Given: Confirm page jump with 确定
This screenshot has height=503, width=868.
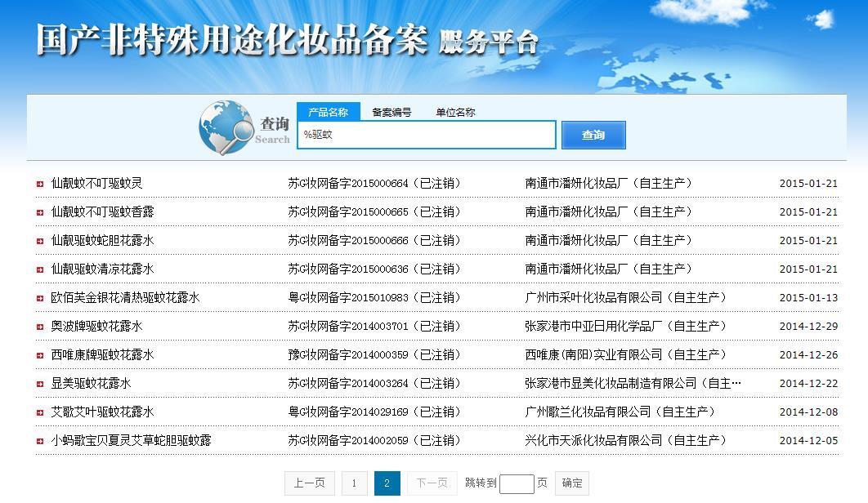Looking at the screenshot, I should (x=572, y=483).
